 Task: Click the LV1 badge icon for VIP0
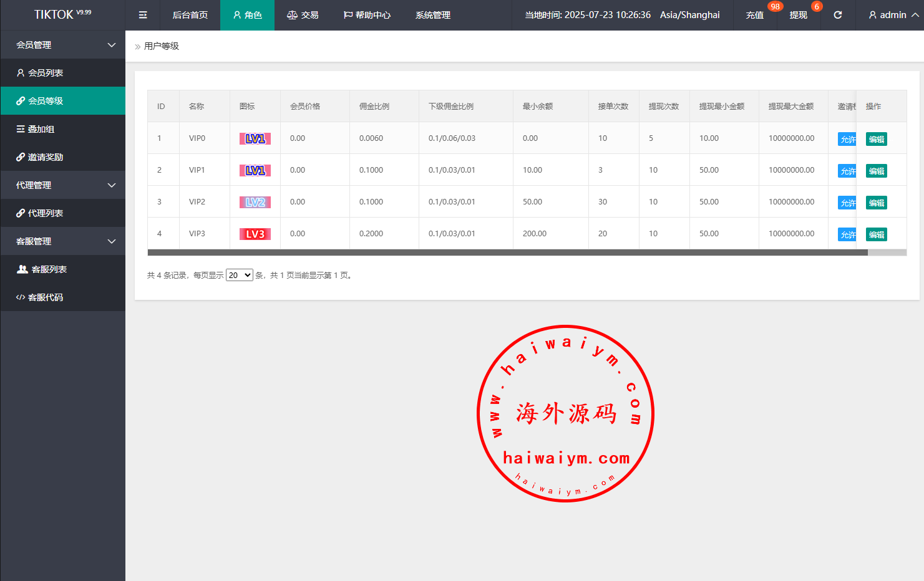click(255, 138)
